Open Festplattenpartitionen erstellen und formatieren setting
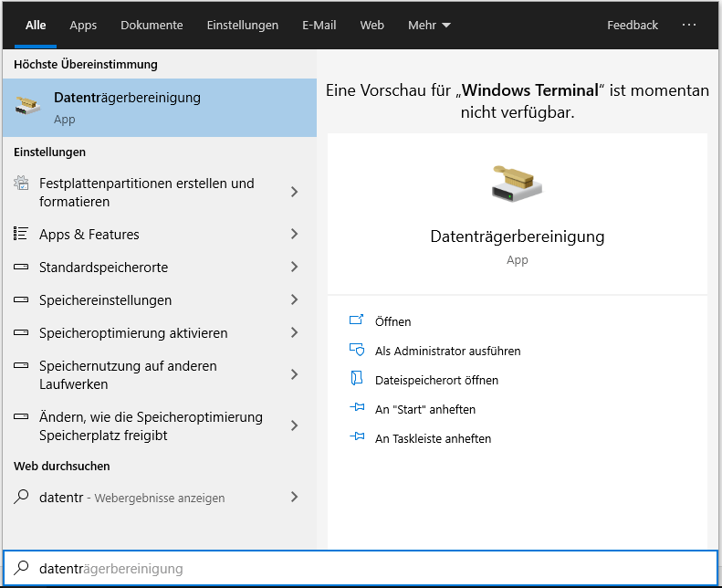The height and width of the screenshot is (588, 722). (x=160, y=192)
